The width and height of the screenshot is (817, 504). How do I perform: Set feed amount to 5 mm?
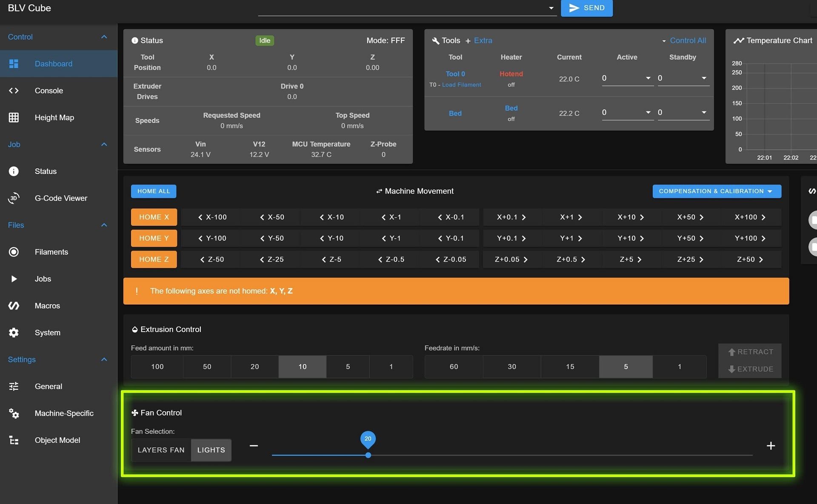348,367
